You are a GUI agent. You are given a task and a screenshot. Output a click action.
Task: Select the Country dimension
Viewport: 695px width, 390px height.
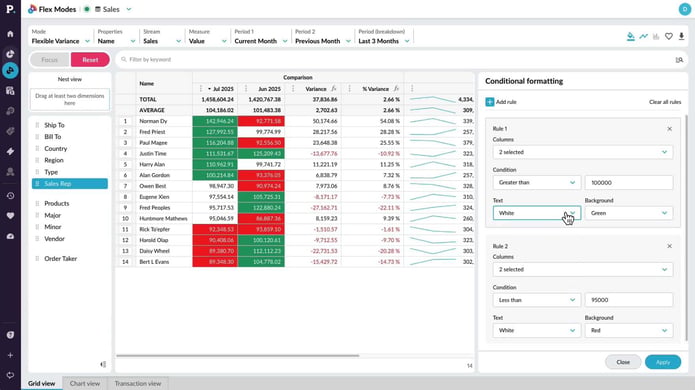coord(55,149)
